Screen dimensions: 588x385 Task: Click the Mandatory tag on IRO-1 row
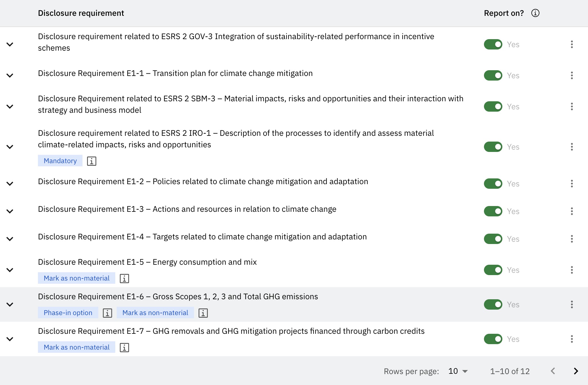coord(60,161)
